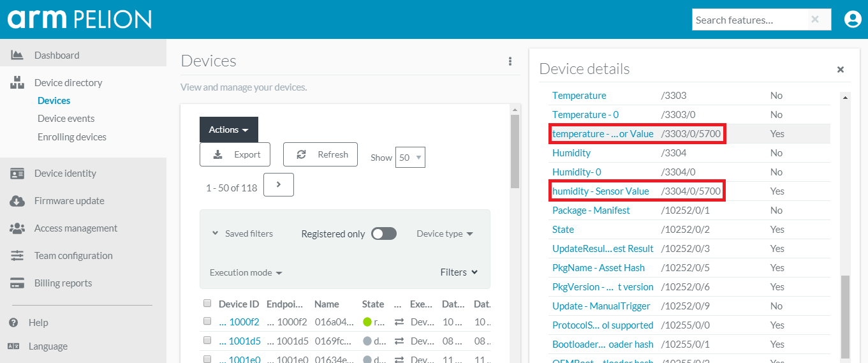Screen dimensions: 868x363
Task: Click the Search features input field
Action: pos(750,20)
